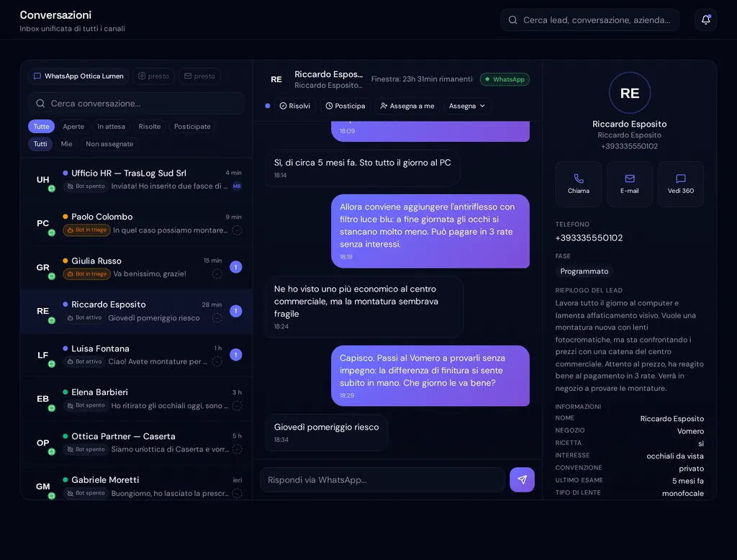Filter conversations by Posticipate
Viewport: 737px width, 560px height.
pyautogui.click(x=192, y=127)
